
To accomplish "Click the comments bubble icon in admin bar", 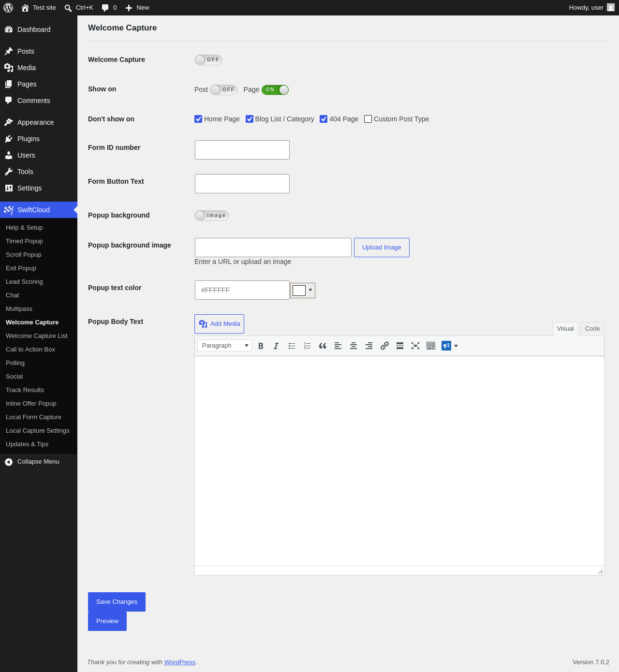I will (x=105, y=8).
